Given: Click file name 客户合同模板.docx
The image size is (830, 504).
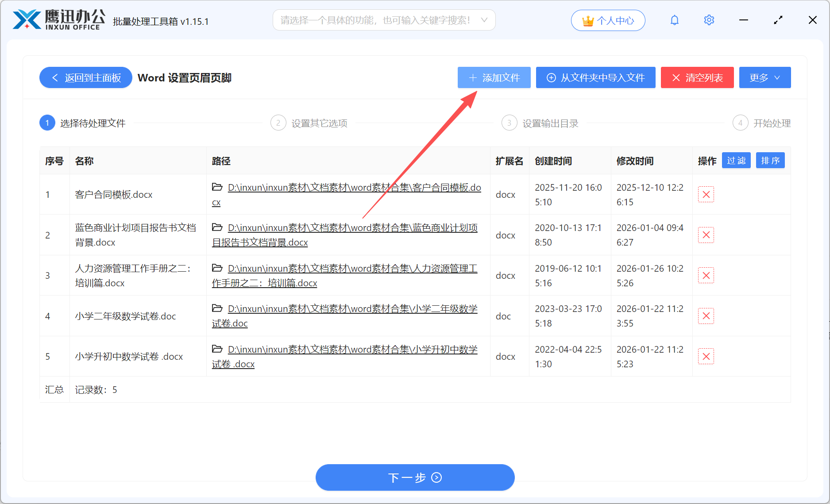Looking at the screenshot, I should [114, 195].
